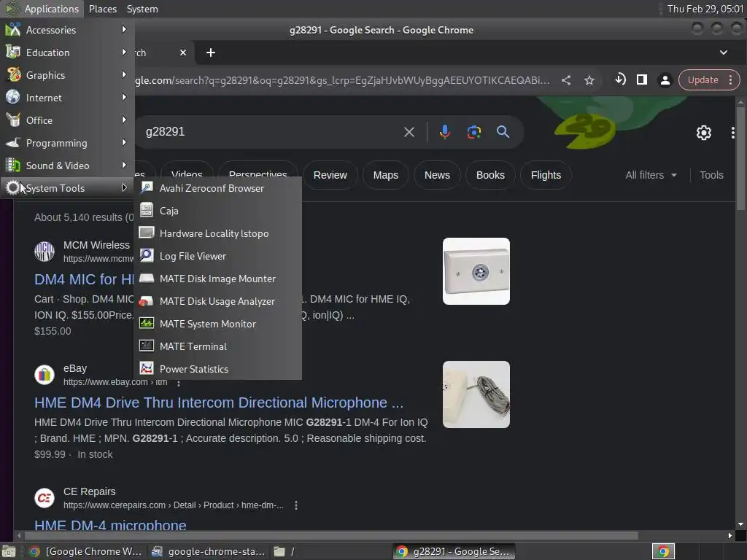This screenshot has height=560, width=747.
Task: Expand the Programming submenu
Action: pyautogui.click(x=67, y=143)
